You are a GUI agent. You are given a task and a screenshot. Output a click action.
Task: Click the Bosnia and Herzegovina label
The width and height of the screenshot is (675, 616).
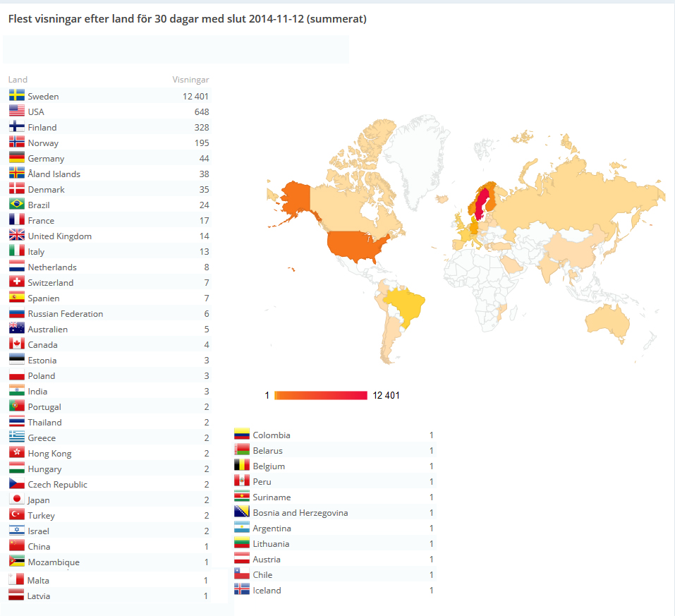click(300, 513)
